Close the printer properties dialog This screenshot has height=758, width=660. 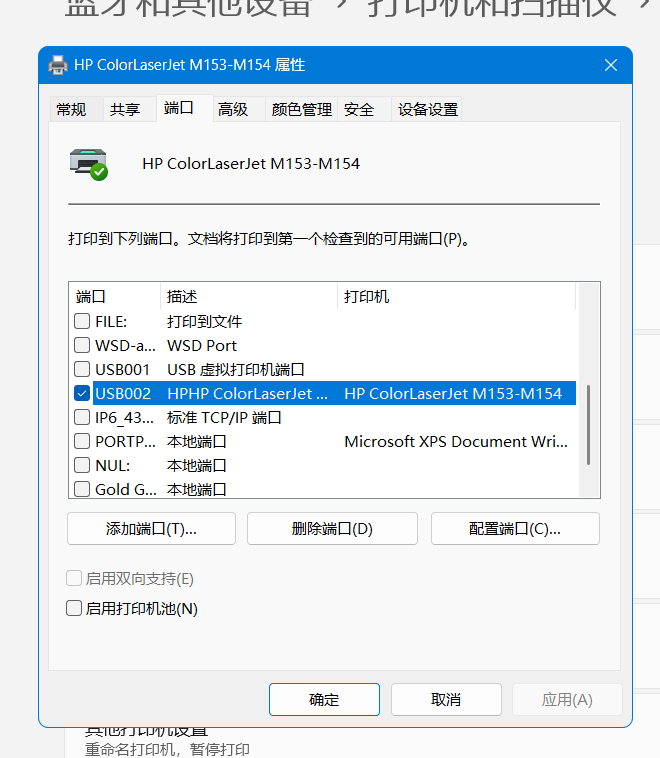611,65
